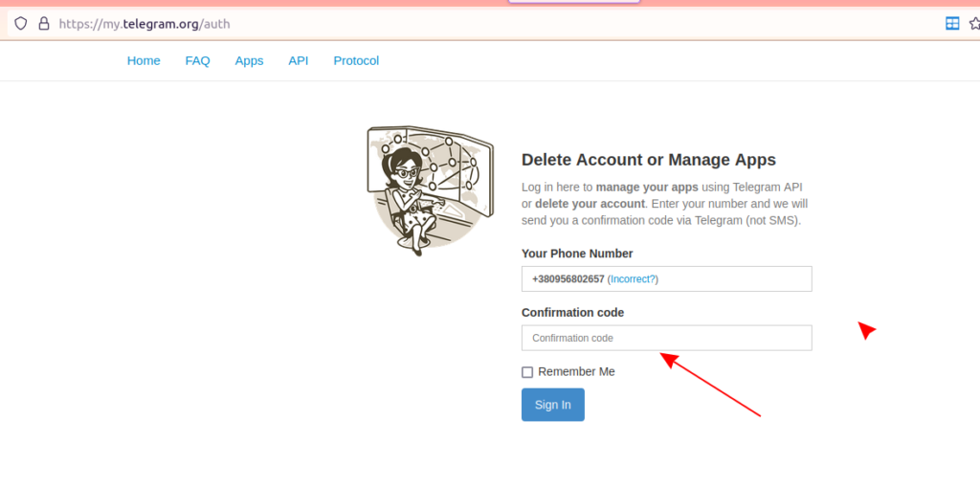Viewport: 980px width, 487px height.
Task: Open the Apps nav link
Action: coord(250,60)
